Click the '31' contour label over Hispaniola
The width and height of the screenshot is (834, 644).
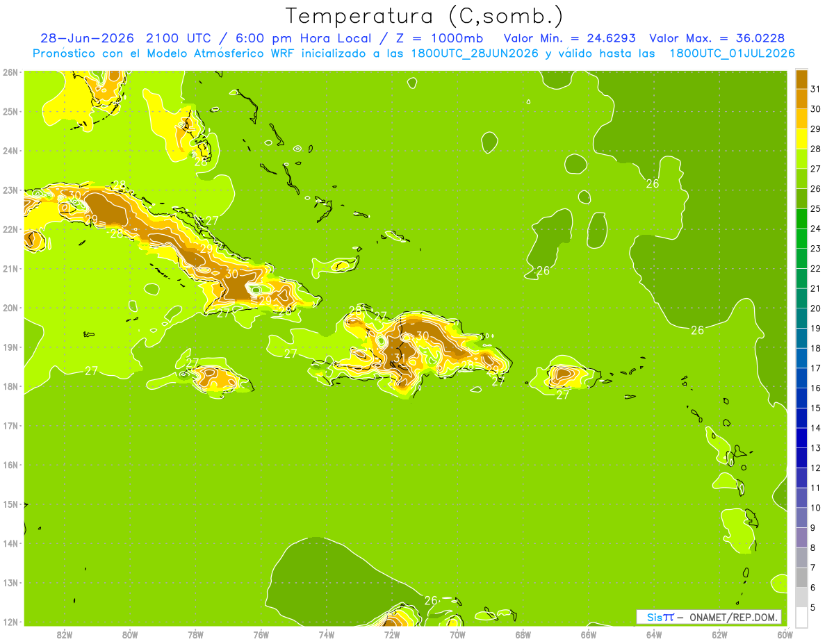399,358
